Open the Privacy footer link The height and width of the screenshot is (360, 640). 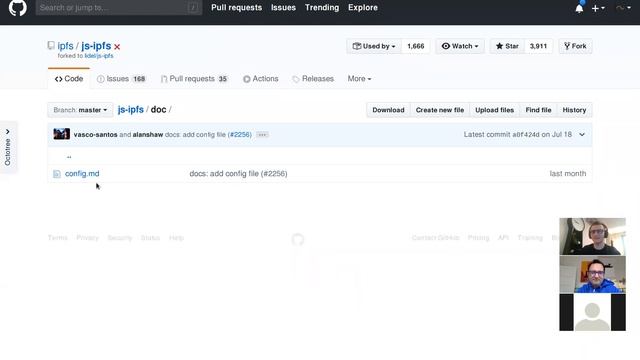pyautogui.click(x=87, y=238)
